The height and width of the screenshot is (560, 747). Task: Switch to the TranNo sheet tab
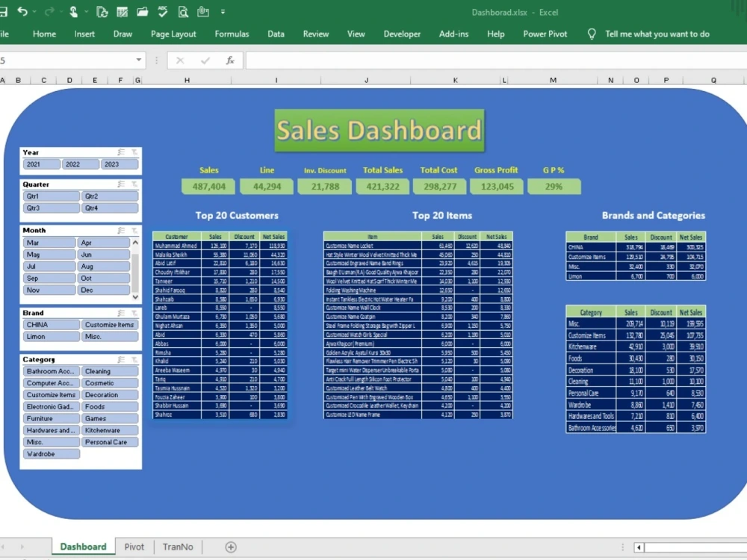tap(178, 547)
